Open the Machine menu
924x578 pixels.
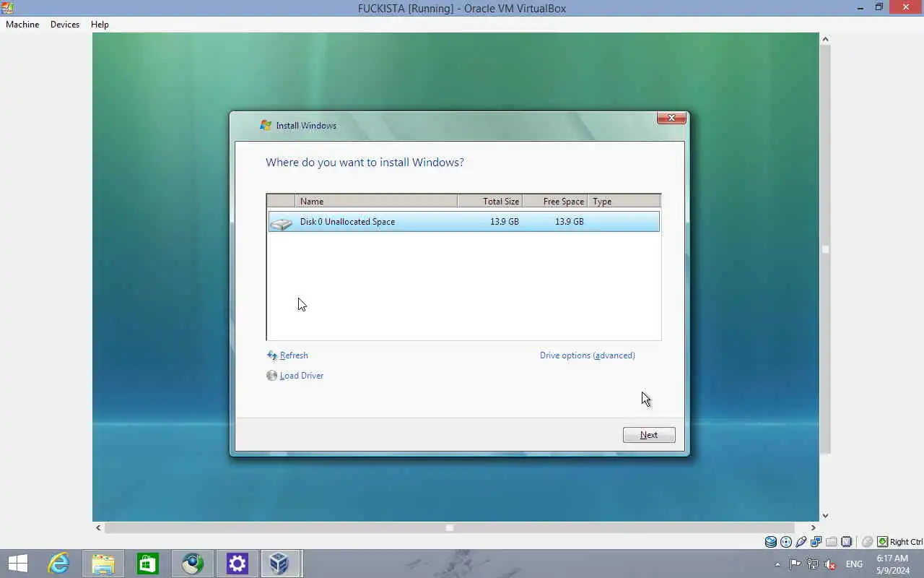tap(22, 25)
